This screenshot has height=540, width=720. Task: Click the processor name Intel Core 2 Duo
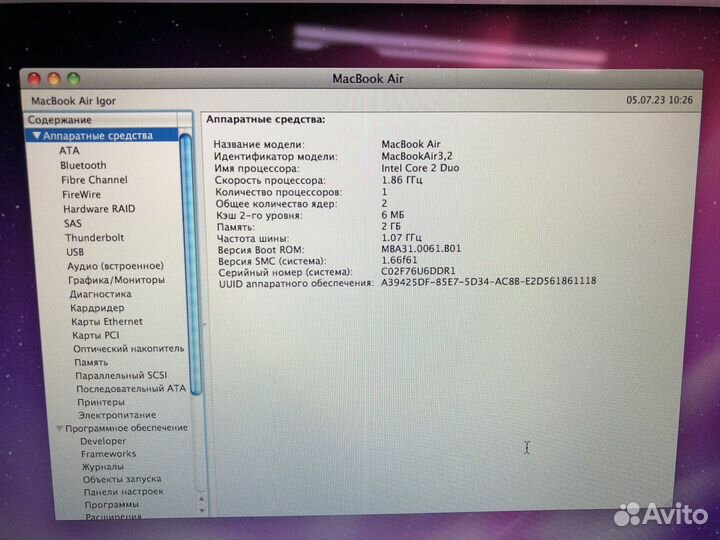(420, 168)
